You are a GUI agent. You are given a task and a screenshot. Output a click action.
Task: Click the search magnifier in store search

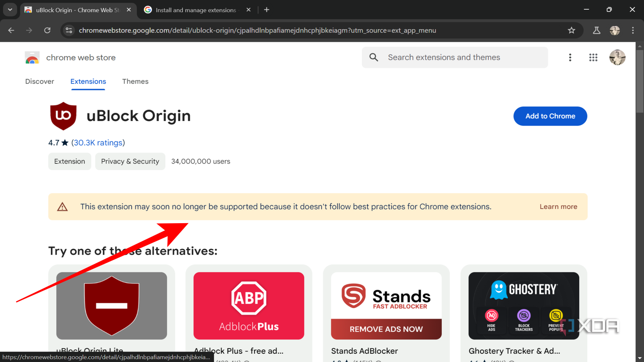(x=373, y=57)
